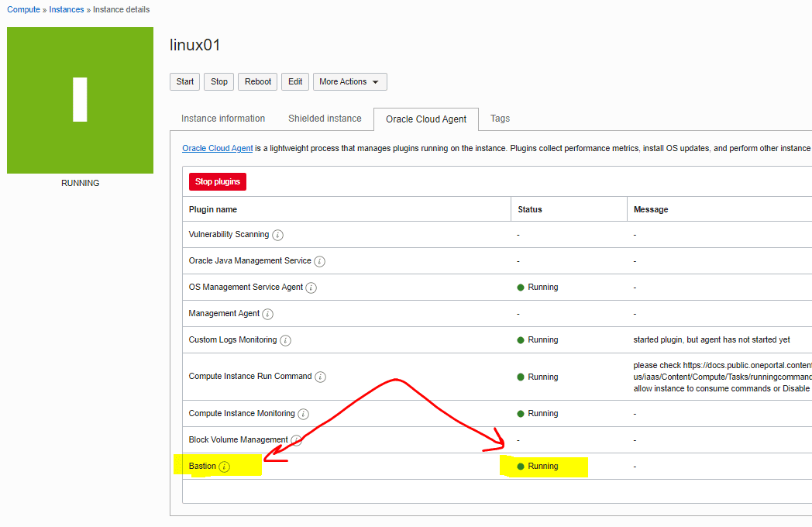This screenshot has height=527, width=812.
Task: Open the Shielded instance tab
Action: 325,119
